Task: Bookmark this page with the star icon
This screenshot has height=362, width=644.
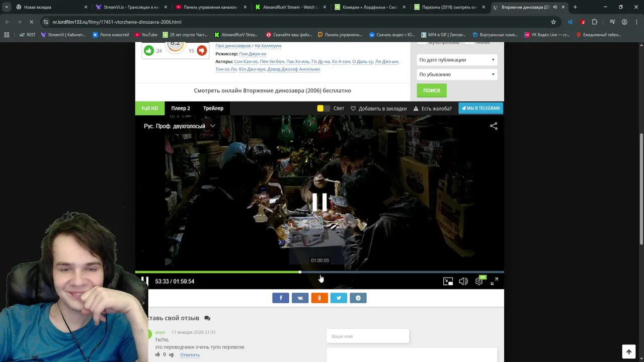Action: (x=553, y=22)
